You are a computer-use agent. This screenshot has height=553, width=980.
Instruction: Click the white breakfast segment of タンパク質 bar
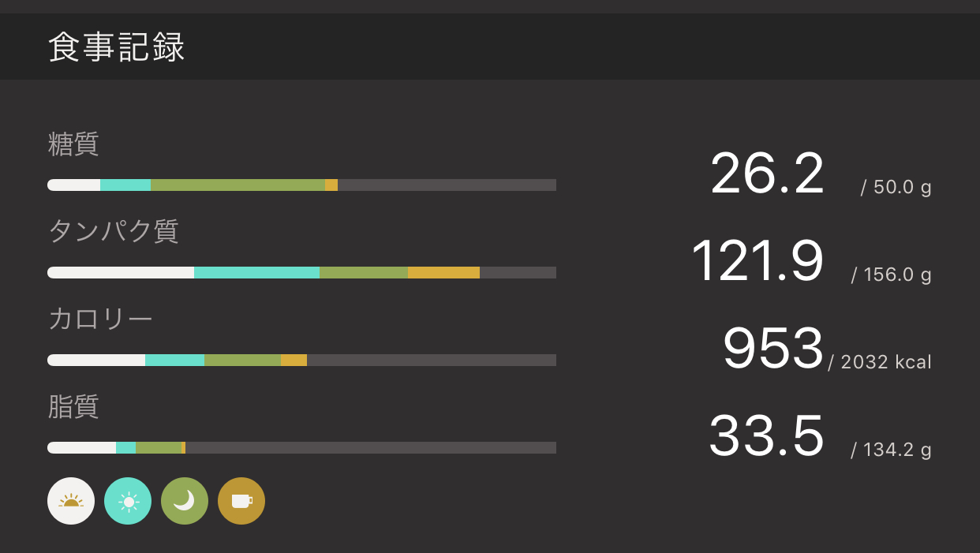[x=120, y=273]
